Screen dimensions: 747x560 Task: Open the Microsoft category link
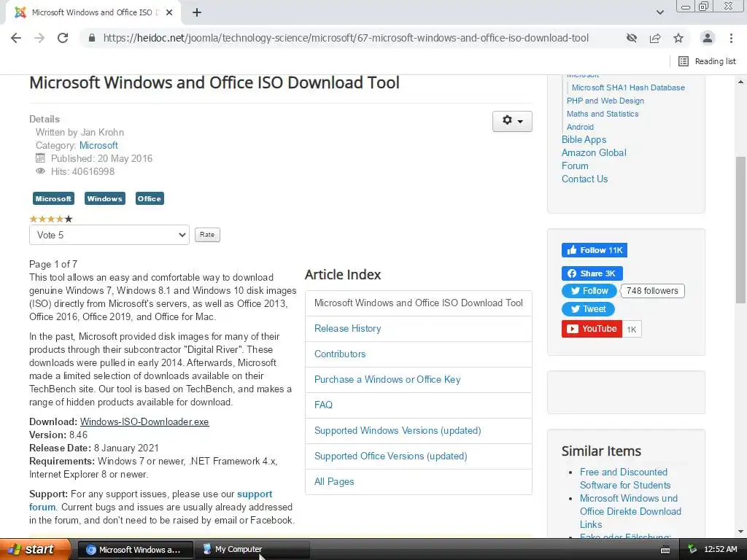(x=98, y=145)
